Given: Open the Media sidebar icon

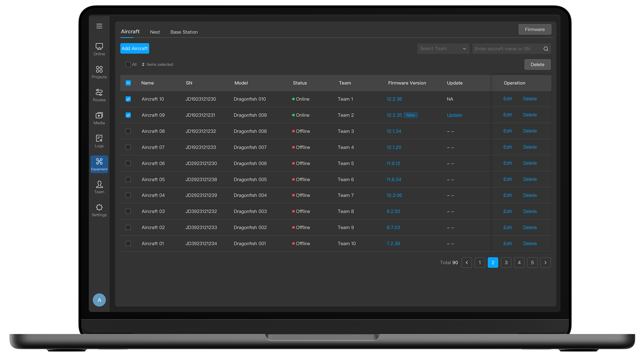Looking at the screenshot, I should pos(99,118).
